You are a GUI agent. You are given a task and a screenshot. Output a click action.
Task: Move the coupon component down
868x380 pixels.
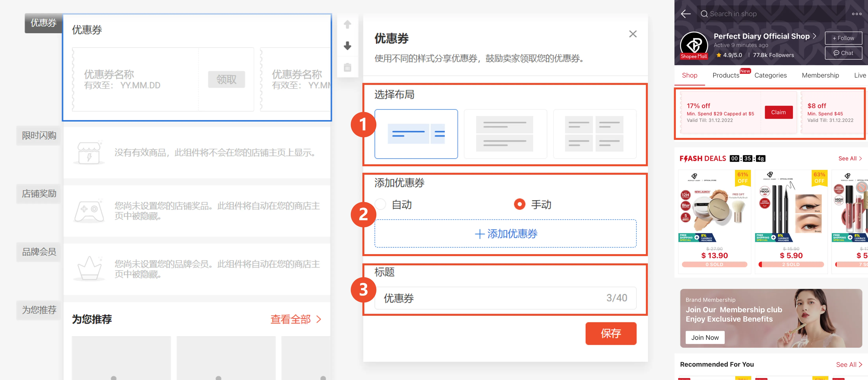[x=347, y=46]
